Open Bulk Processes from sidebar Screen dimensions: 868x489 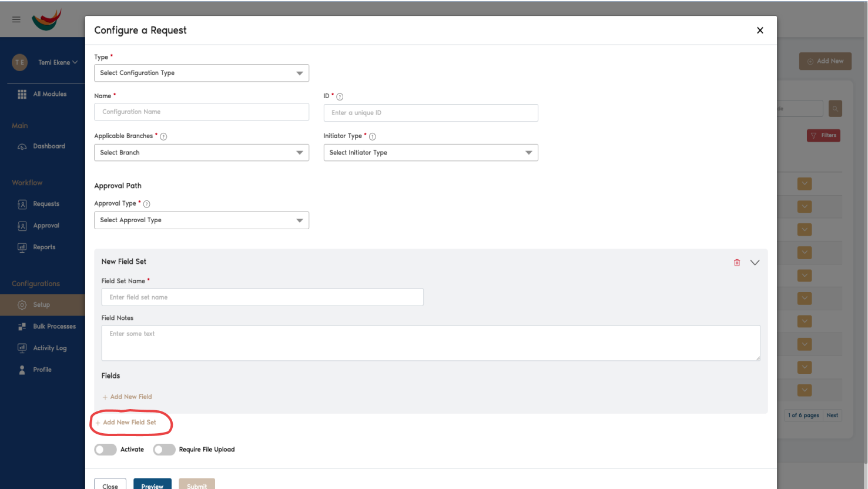pos(22,326)
